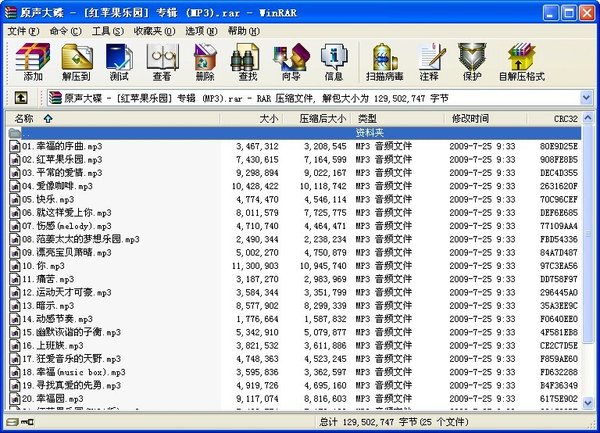Open the 查看 (View) toolbar tool
Screen dimensions: 600x433
pyautogui.click(x=162, y=62)
